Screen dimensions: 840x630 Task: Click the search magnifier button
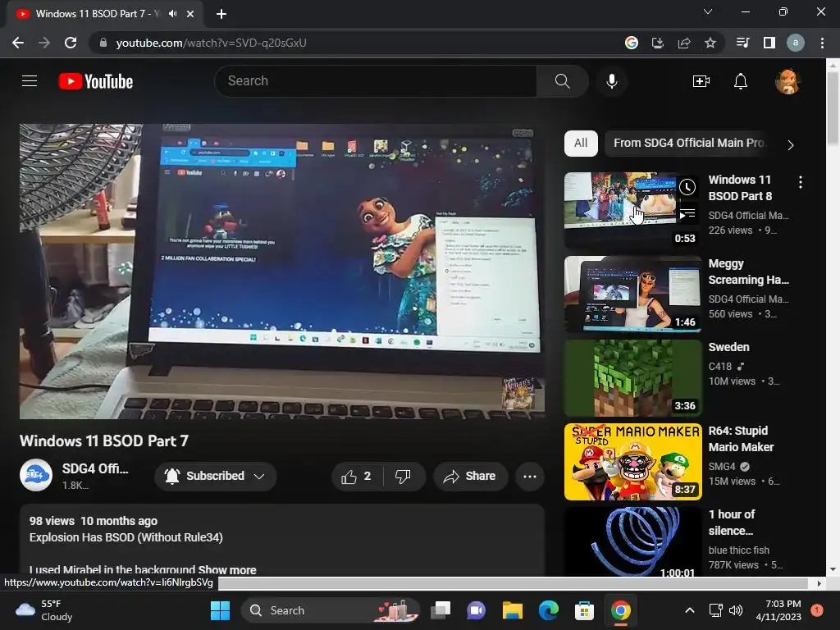[x=563, y=81]
